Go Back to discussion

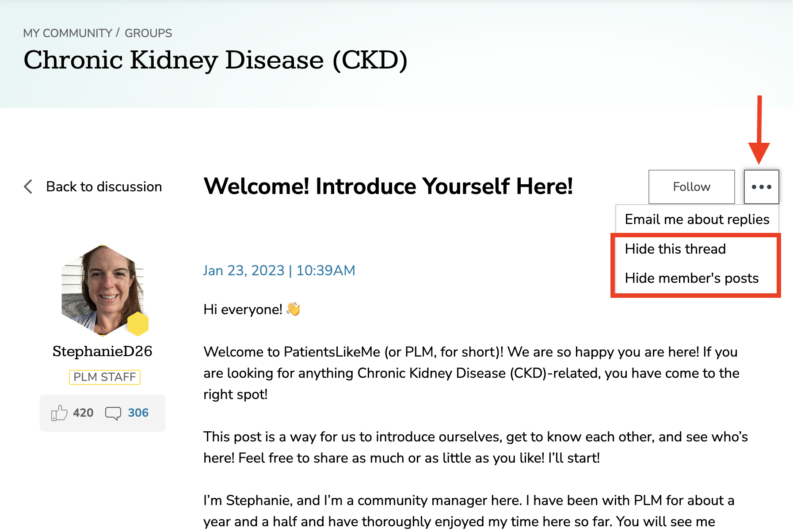tap(104, 186)
